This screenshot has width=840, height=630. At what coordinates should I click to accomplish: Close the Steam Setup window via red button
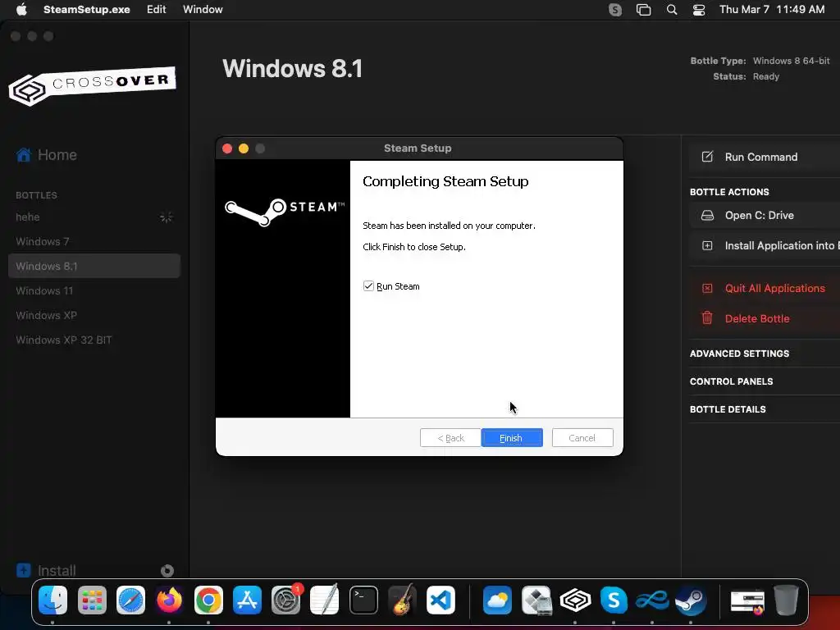pyautogui.click(x=227, y=148)
